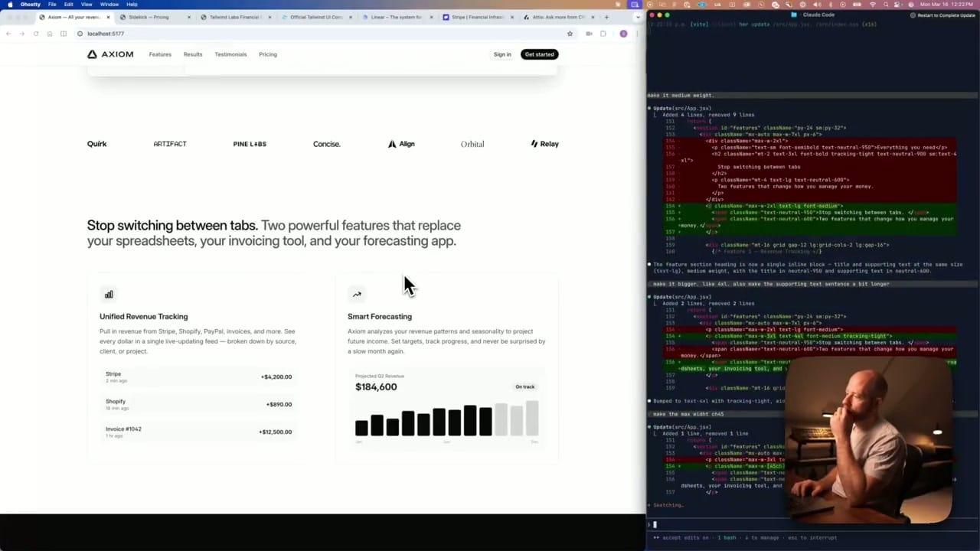Click the reader view icon in the address bar

point(64,34)
